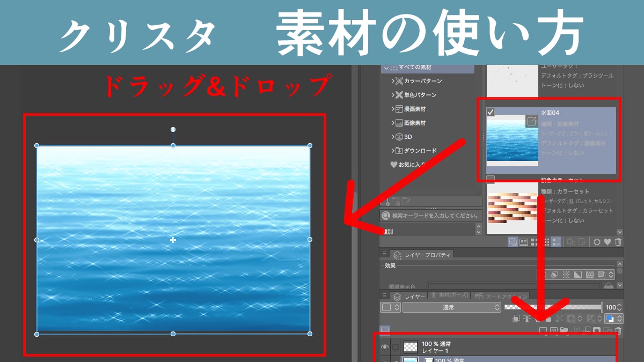Image resolution: width=644 pixels, height=362 pixels.
Task: Expand the 漫画素材 folder
Action: [393, 109]
